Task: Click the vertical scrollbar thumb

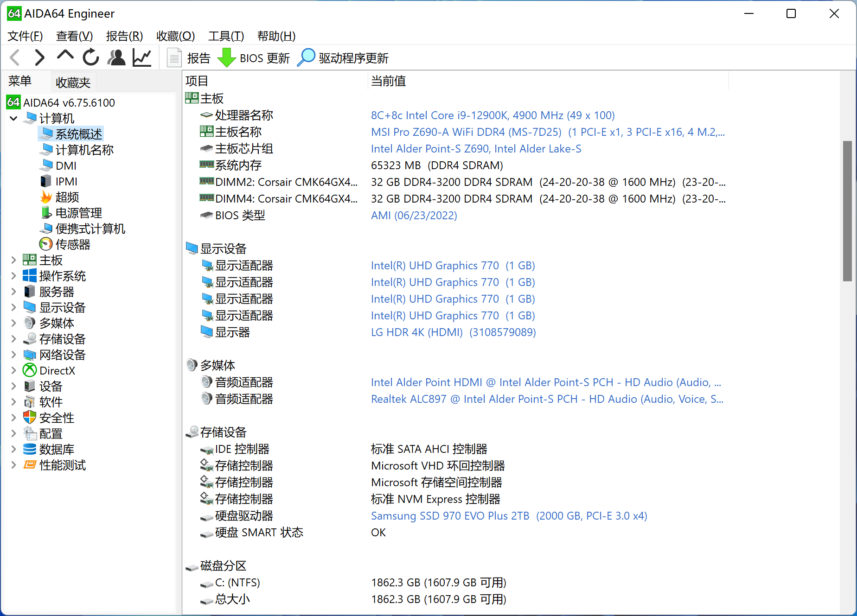Action: pos(847,211)
